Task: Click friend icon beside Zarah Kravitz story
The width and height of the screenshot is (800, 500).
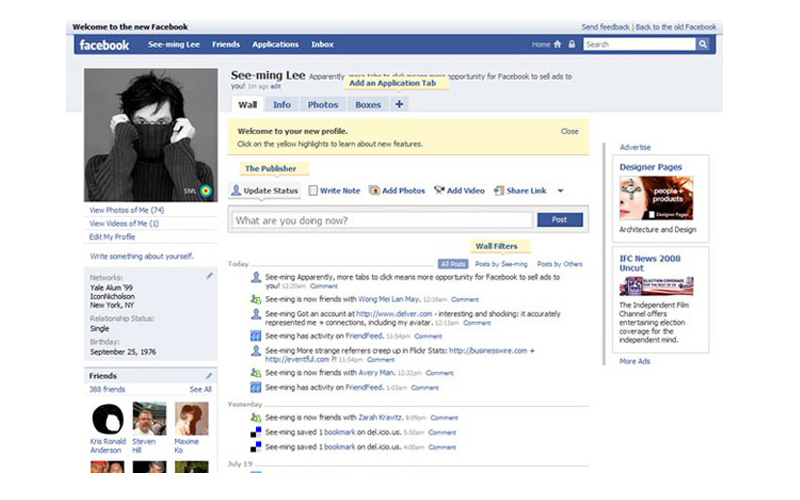Action: pos(256,417)
